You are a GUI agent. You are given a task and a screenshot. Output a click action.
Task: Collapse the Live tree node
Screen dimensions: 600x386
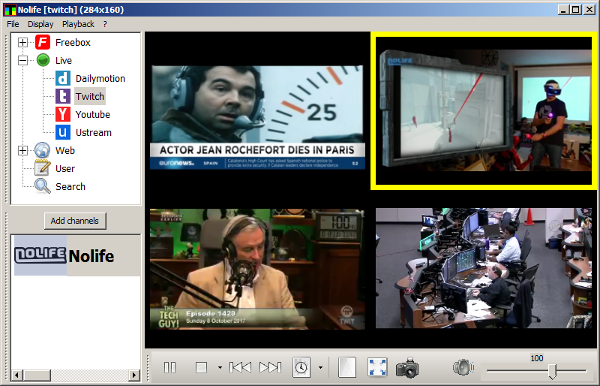[23, 60]
